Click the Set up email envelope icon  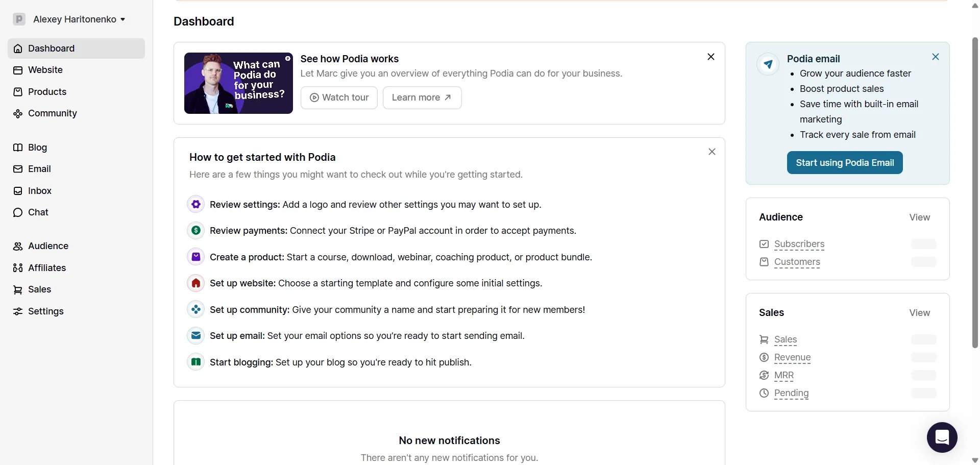[196, 336]
